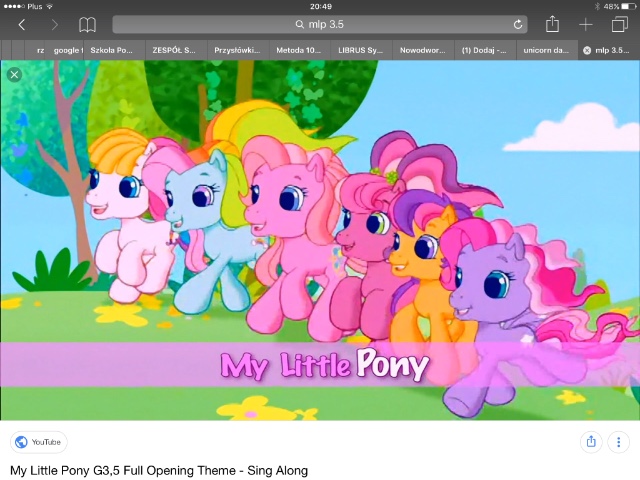
Task: Open the three-dot more options menu
Action: click(618, 441)
